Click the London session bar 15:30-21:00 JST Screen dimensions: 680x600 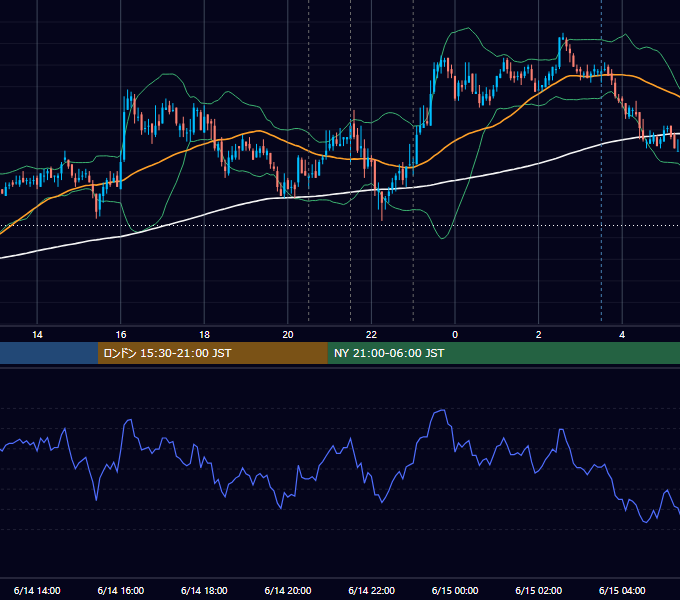[212, 353]
